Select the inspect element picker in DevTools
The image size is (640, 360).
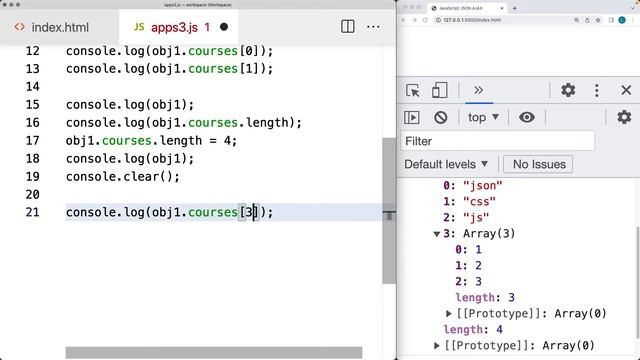pyautogui.click(x=413, y=90)
